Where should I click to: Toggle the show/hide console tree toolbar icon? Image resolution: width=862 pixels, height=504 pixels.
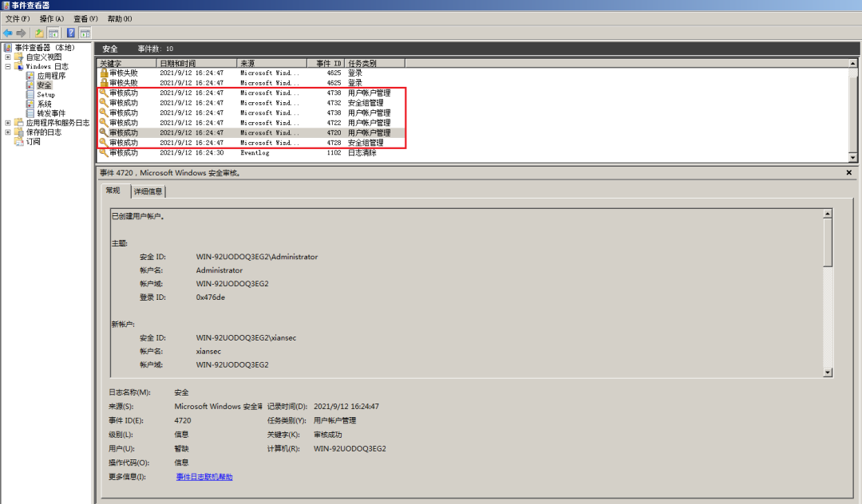(x=53, y=33)
